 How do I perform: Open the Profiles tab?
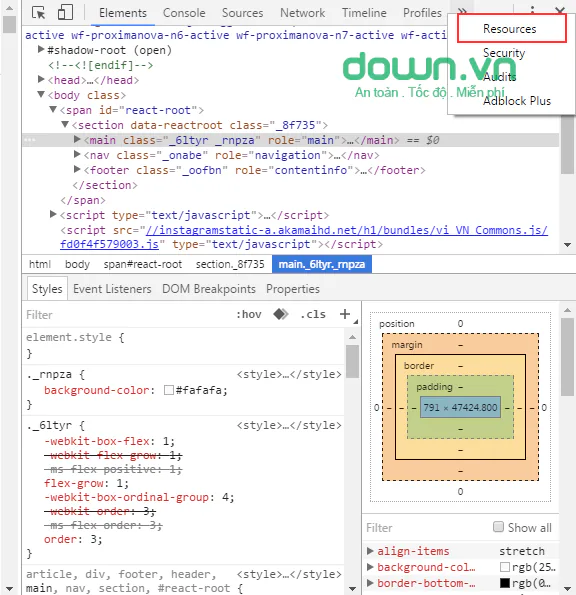tap(422, 13)
